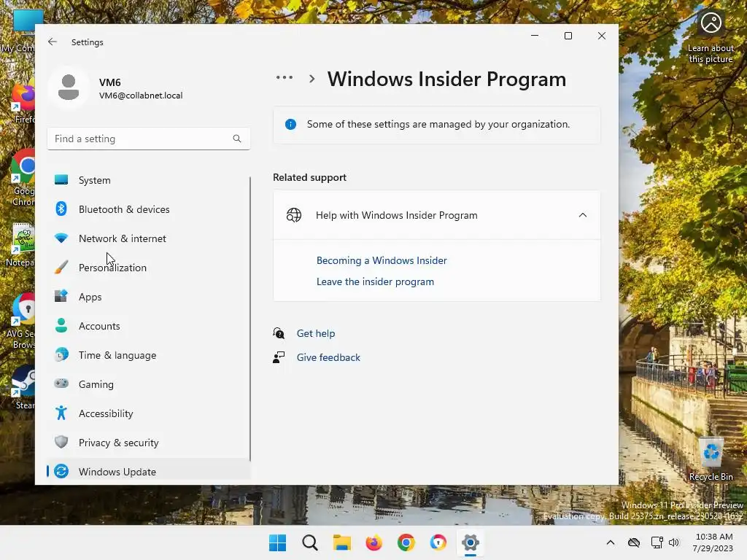Click the Accessibility figure icon
Image resolution: width=747 pixels, height=560 pixels.
pyautogui.click(x=61, y=413)
